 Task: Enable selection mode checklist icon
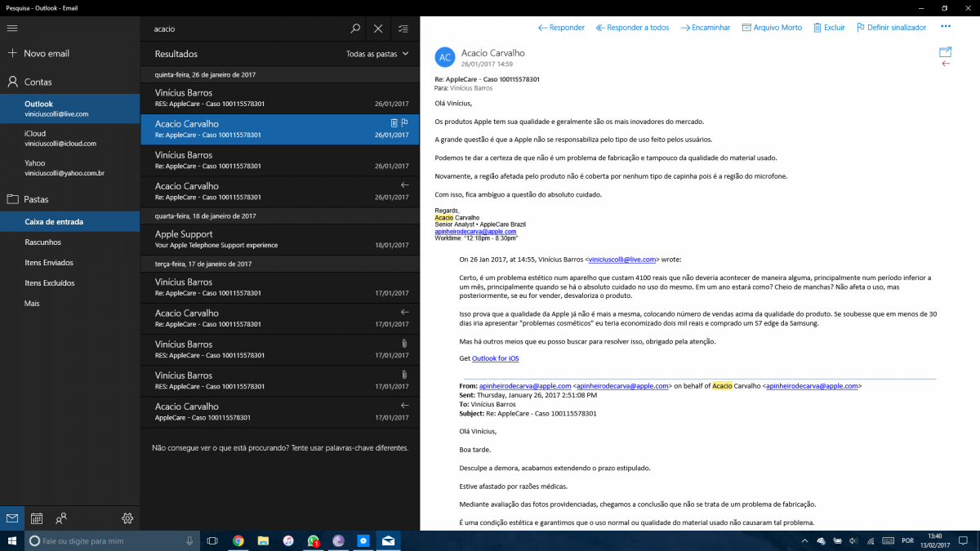[403, 29]
